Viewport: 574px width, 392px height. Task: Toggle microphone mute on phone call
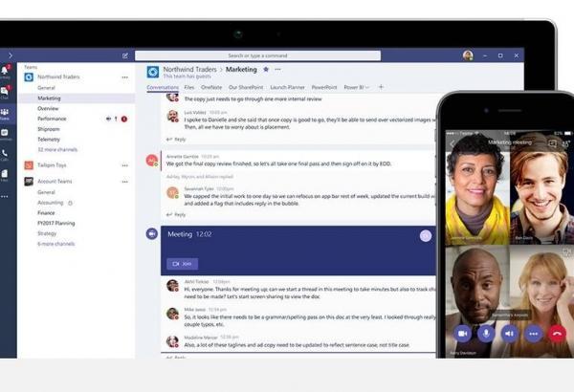(486, 333)
